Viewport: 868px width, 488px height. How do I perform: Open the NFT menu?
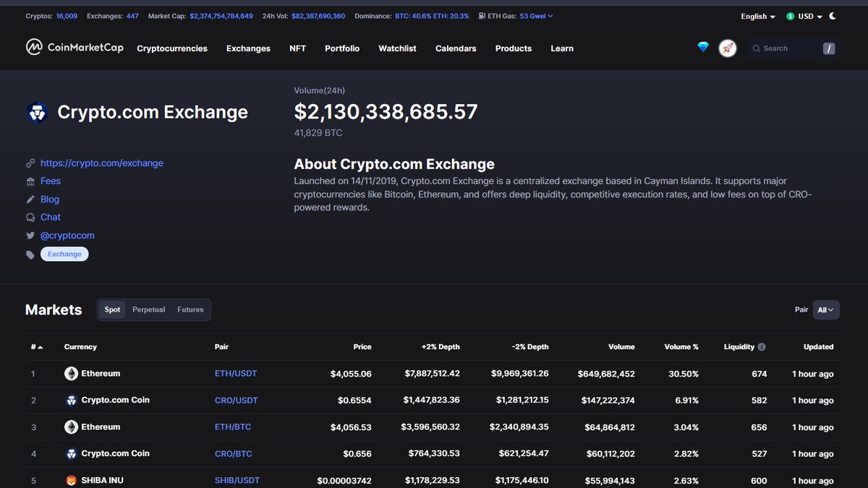point(297,48)
